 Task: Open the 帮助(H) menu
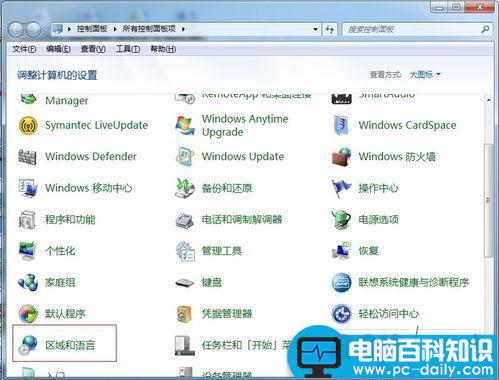tap(163, 49)
